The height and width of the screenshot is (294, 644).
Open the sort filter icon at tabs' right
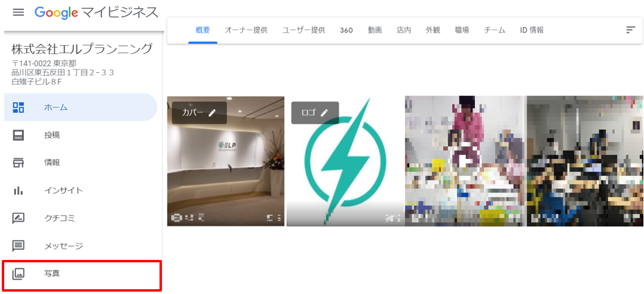(630, 30)
